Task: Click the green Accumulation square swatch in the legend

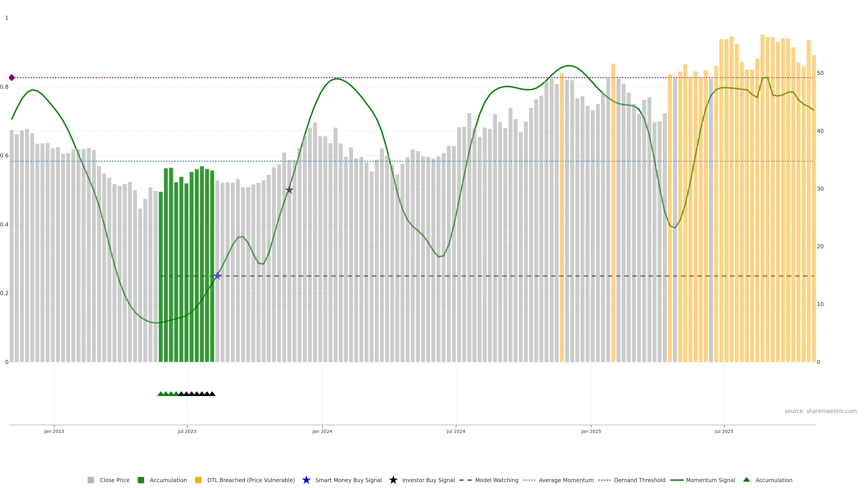Action: 141,480
